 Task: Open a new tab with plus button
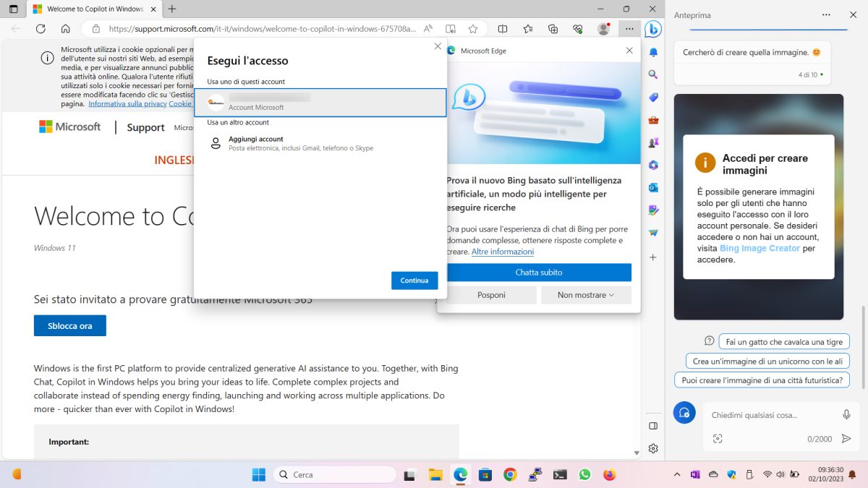click(x=172, y=9)
